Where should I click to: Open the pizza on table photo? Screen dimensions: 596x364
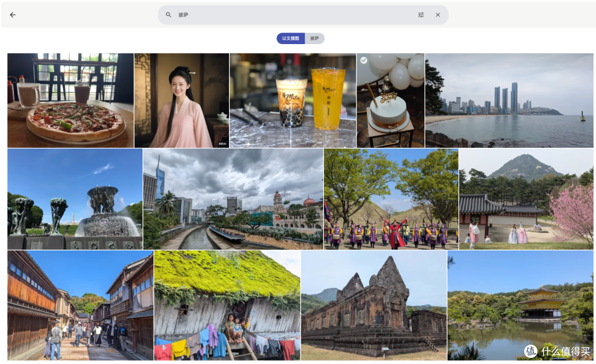70,100
